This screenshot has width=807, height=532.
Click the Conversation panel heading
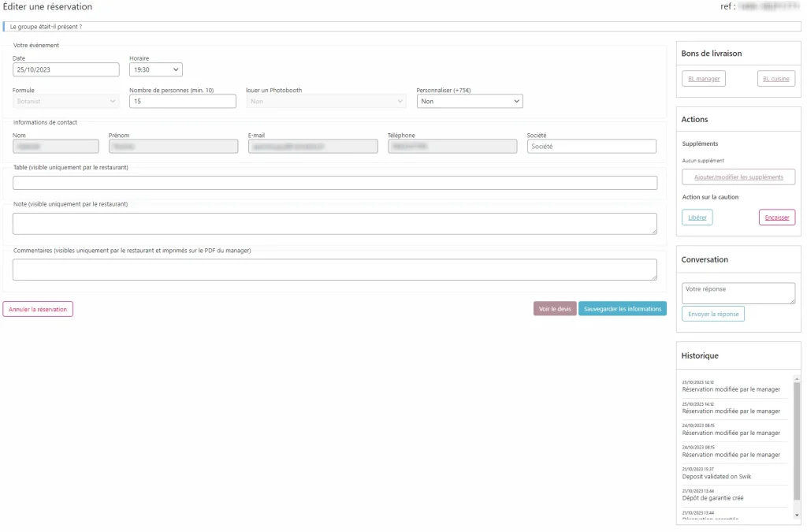705,260
